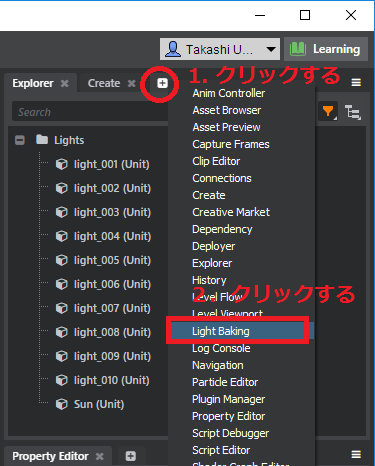Choose Property Editor from the menu list
The height and width of the screenshot is (466, 375).
pyautogui.click(x=229, y=416)
